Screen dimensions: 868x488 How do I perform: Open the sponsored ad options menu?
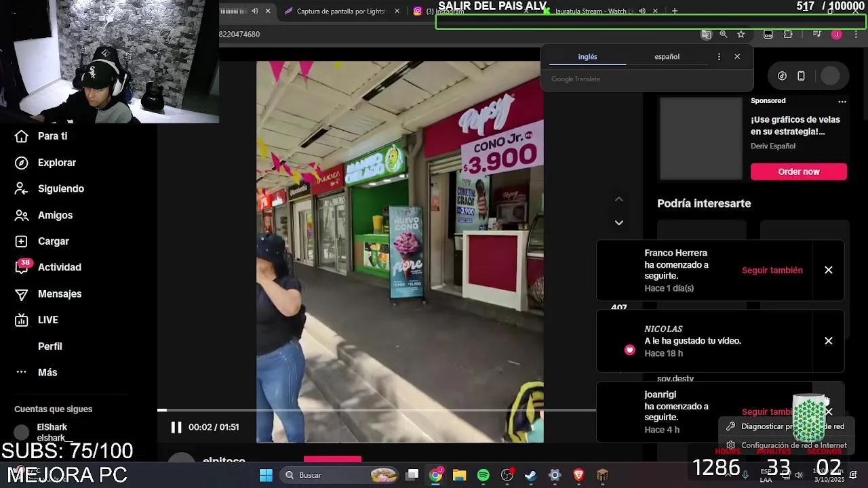(842, 102)
